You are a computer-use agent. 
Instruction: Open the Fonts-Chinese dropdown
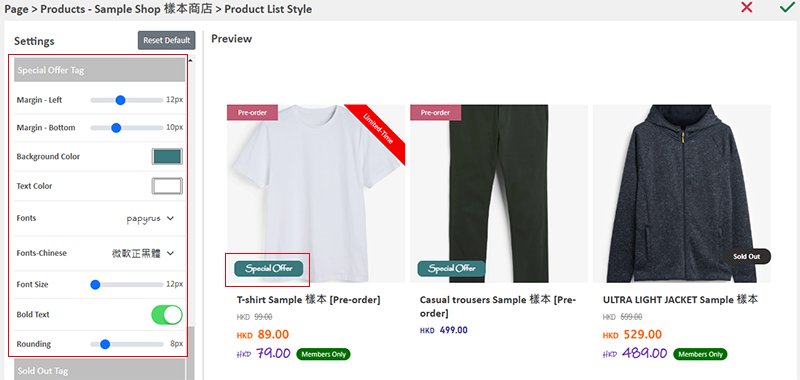click(143, 253)
